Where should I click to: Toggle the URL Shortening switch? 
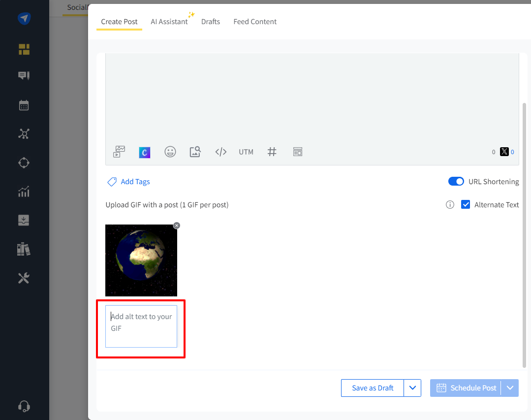tap(456, 182)
